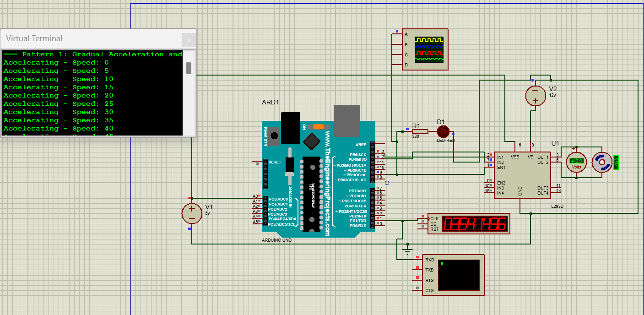Click the counter CLK pin label
The height and width of the screenshot is (315, 644).
pyautogui.click(x=434, y=219)
